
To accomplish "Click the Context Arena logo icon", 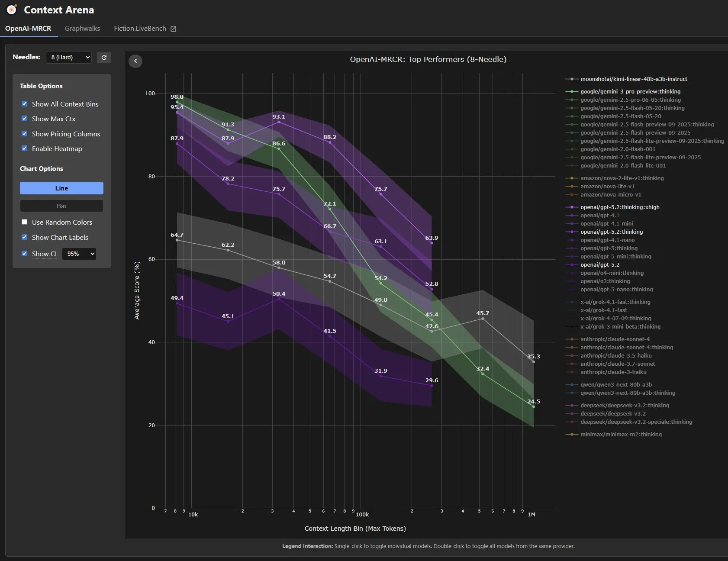I will tap(12, 10).
